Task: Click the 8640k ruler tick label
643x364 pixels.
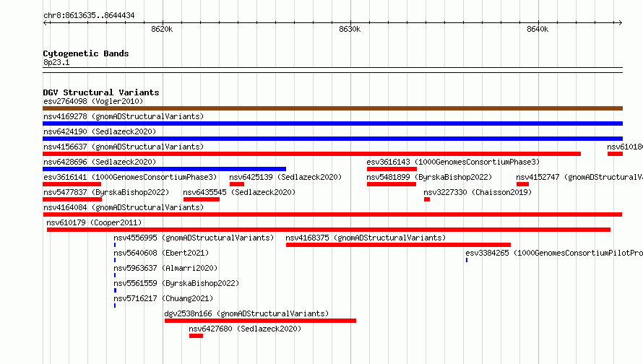Action: coord(538,29)
